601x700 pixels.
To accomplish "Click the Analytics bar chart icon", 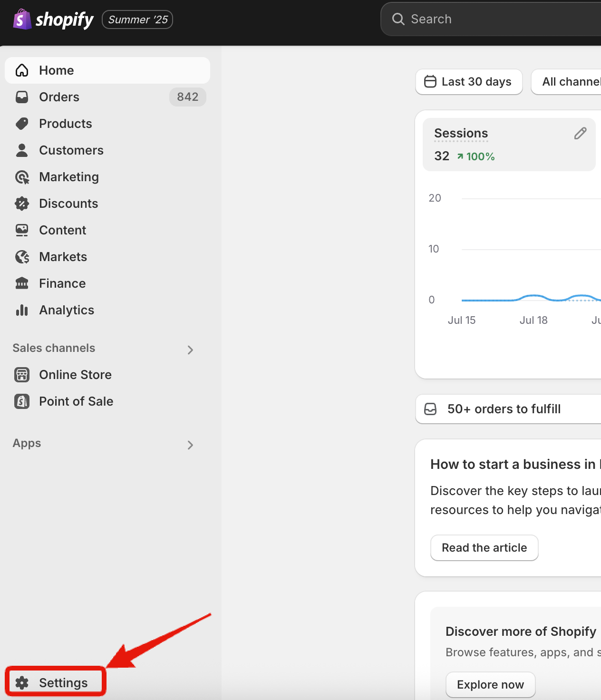I will pyautogui.click(x=22, y=310).
